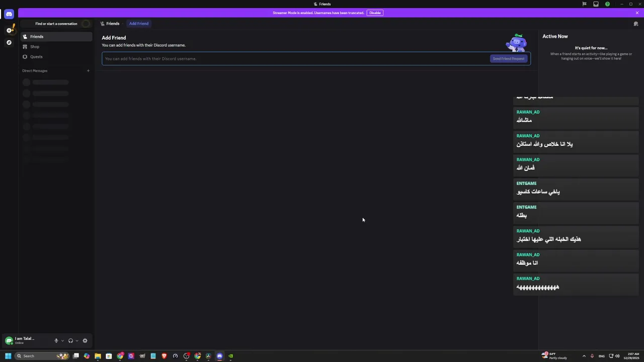Viewport: 644px width, 362px height.
Task: Create DM plus next to Direct Messages
Action: [x=88, y=71]
